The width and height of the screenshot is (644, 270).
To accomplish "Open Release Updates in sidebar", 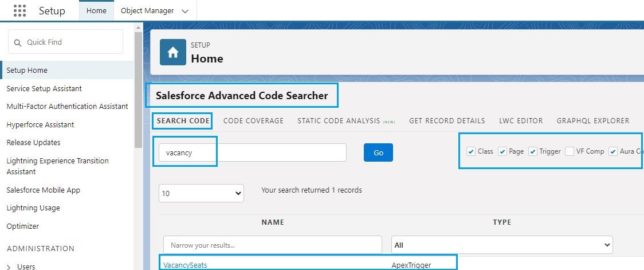I will 33,143.
